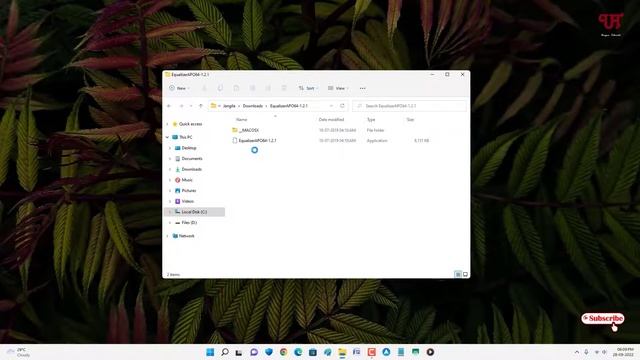Expand Quick access in sidebar

click(167, 124)
